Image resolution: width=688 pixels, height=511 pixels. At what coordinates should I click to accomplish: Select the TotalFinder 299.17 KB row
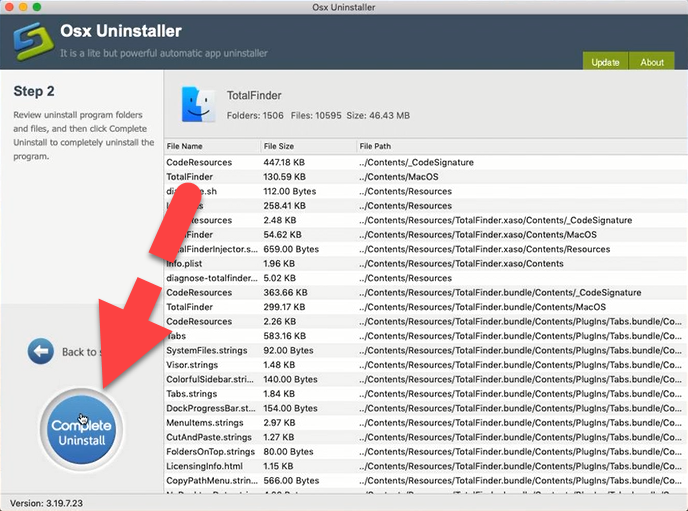click(426, 307)
